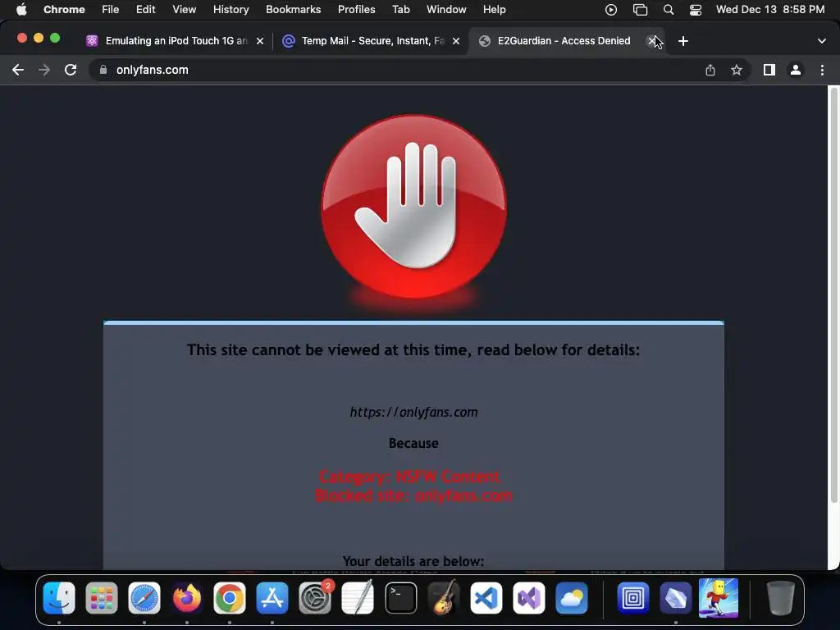
Task: Close the E2Guardian Access Denied tab
Action: (x=651, y=41)
